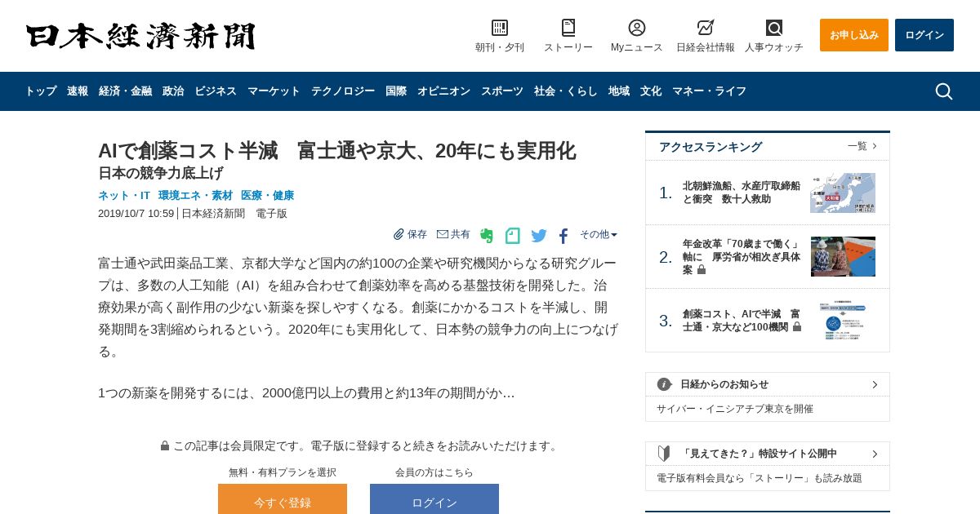Select 国際 menu item
Viewport: 980px width, 514px height.
tap(396, 91)
